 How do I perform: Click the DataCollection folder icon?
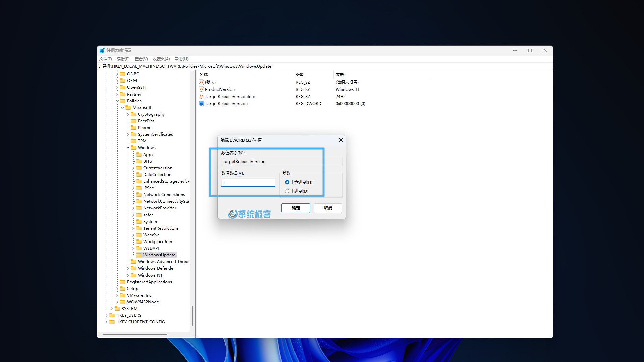pos(139,175)
